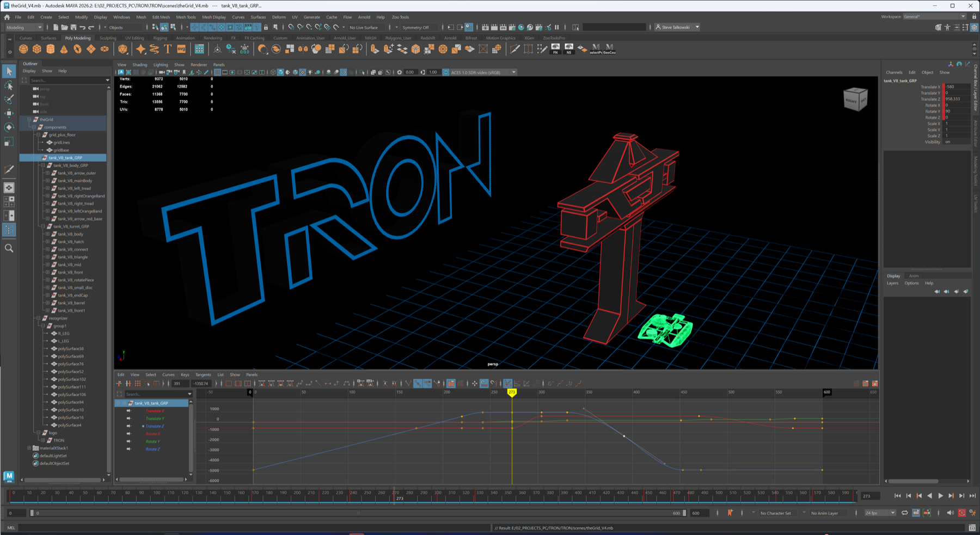The height and width of the screenshot is (535, 980).
Task: Click the FN shelf button
Action: click(x=555, y=49)
